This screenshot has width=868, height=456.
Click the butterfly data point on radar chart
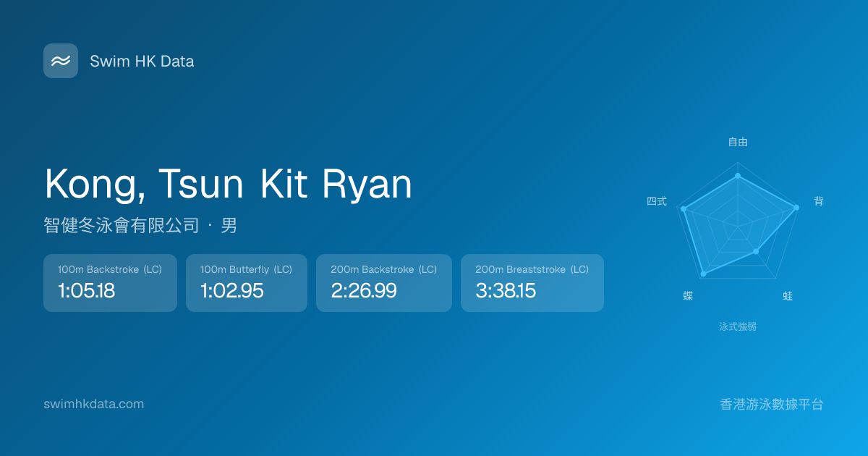coord(703,274)
